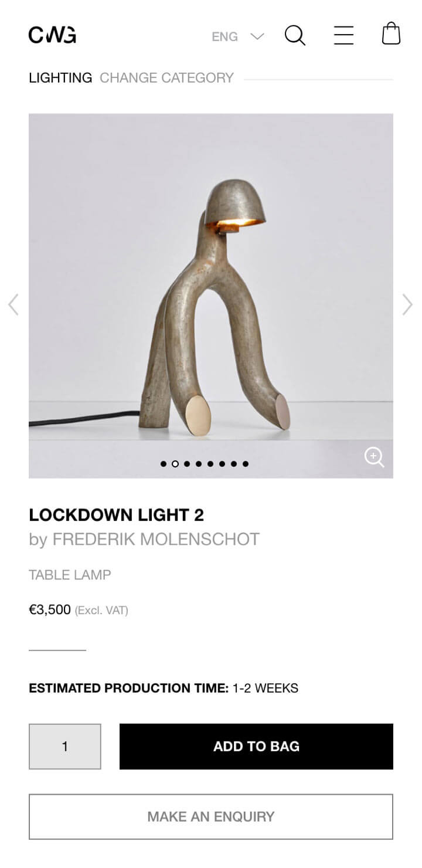Open CHANGE CATEGORY selector
422x868 pixels.
tap(166, 78)
